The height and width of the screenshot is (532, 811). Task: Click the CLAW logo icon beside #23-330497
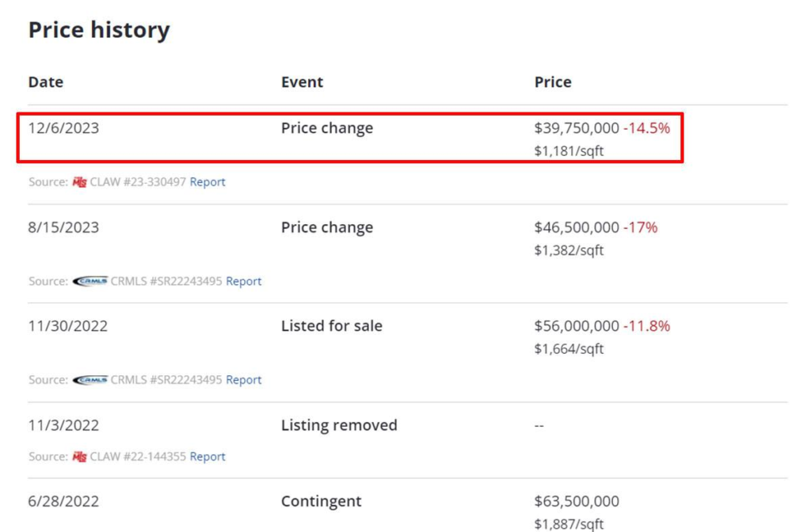click(x=79, y=182)
